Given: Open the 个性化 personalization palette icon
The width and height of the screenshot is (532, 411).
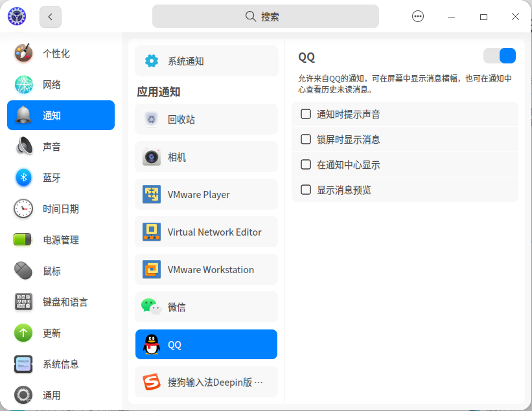Looking at the screenshot, I should (23, 53).
